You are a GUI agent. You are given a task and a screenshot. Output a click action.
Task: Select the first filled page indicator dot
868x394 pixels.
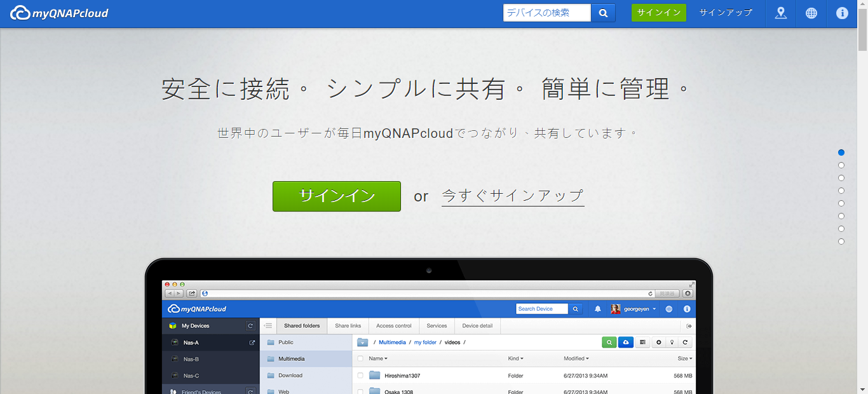click(841, 153)
